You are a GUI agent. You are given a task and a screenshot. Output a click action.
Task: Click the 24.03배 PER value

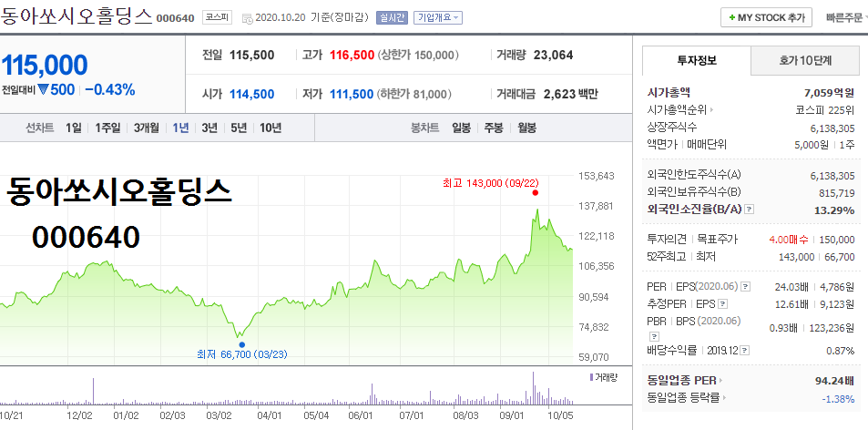coord(791,287)
